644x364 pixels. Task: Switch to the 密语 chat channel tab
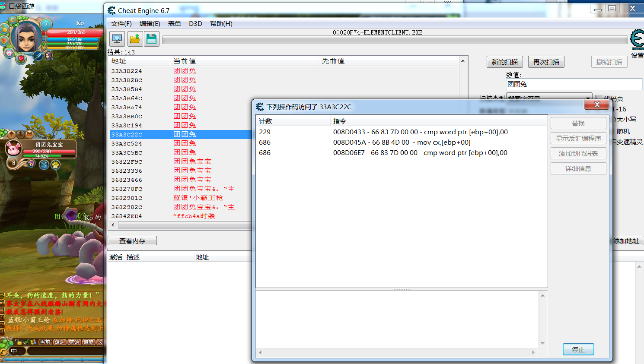[74, 342]
